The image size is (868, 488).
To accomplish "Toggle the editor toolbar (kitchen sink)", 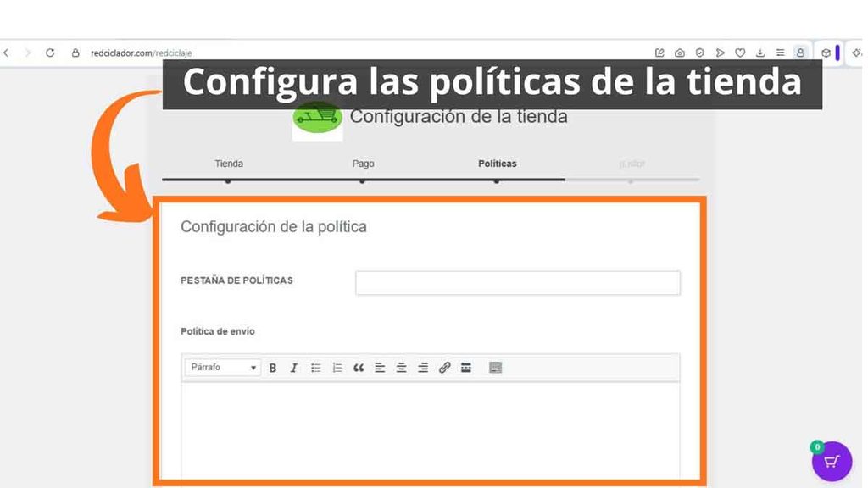I will pos(495,368).
